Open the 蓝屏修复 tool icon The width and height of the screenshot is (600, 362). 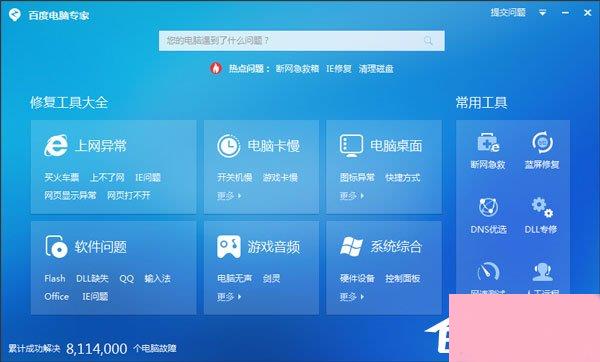click(x=542, y=142)
